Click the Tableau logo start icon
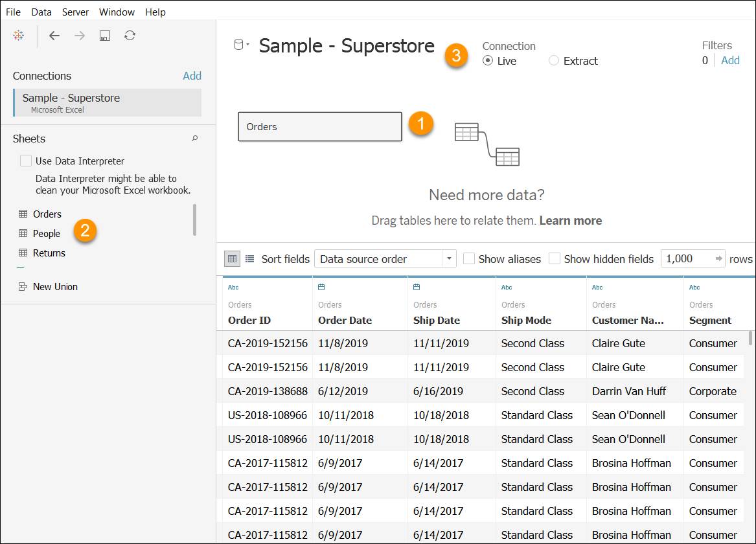Viewport: 756px width, 544px height. (x=18, y=35)
